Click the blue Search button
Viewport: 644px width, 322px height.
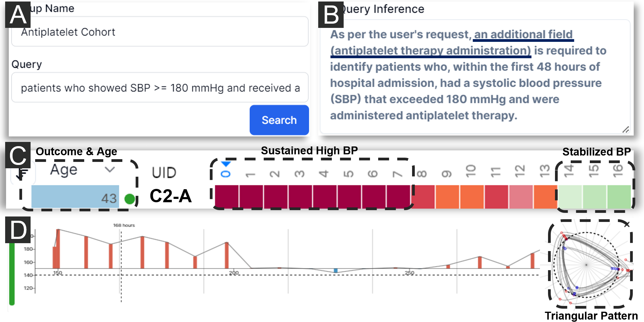pyautogui.click(x=279, y=120)
